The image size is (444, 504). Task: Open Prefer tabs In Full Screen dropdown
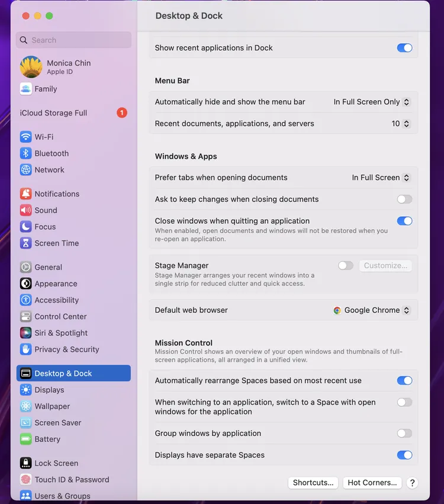(381, 178)
